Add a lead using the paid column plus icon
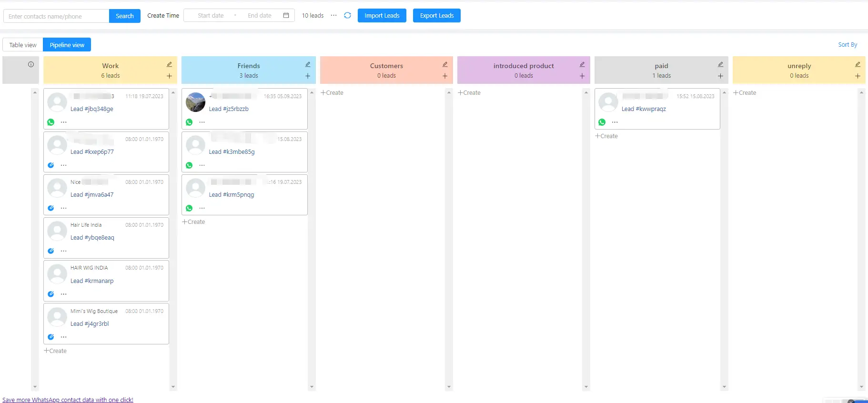Image resolution: width=868 pixels, height=403 pixels. tap(720, 76)
